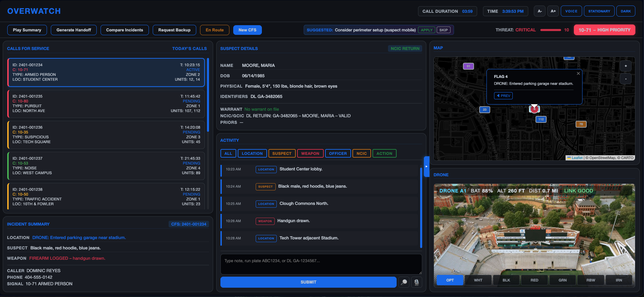
Task: Switch drone camera to BLK mode
Action: tap(506, 280)
